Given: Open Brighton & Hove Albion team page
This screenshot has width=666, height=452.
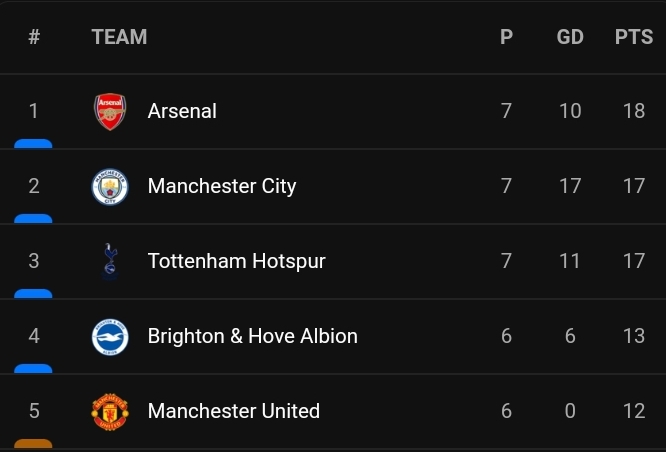Looking at the screenshot, I should (x=253, y=336).
